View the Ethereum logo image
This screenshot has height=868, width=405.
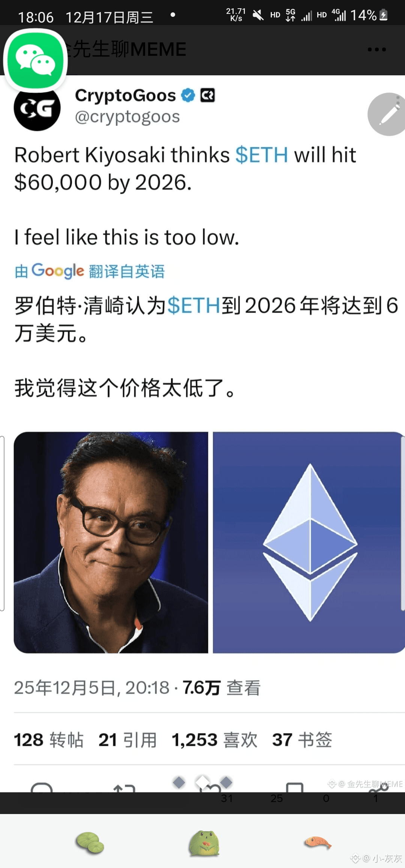(x=309, y=542)
